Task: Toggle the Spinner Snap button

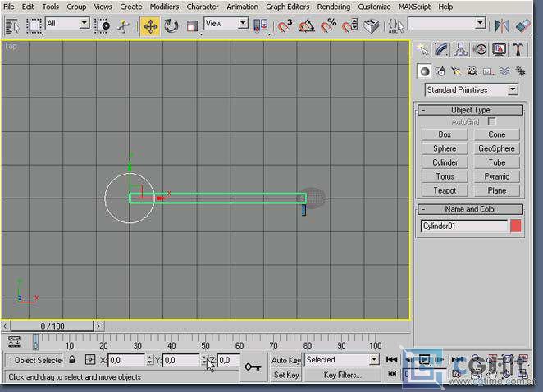Action: (349, 26)
